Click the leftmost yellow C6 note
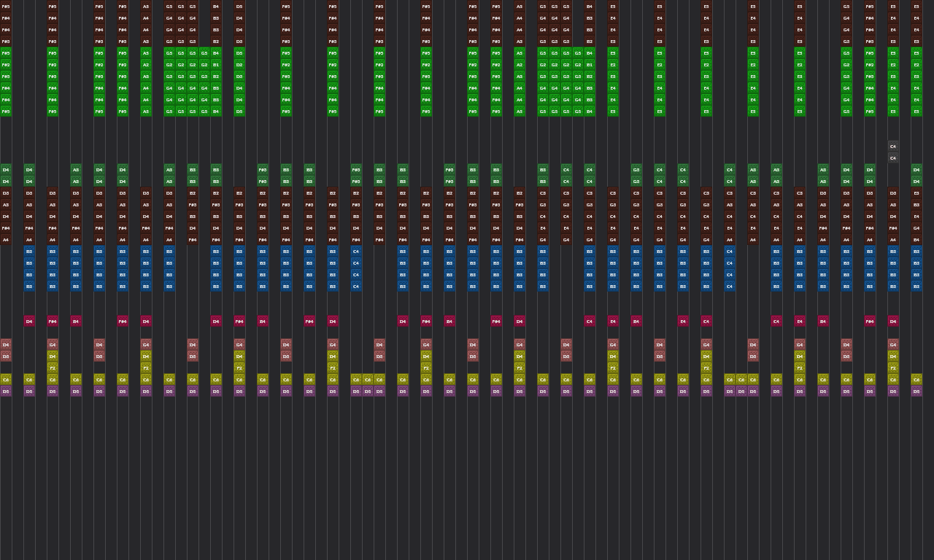This screenshot has height=560, width=934. [6, 379]
